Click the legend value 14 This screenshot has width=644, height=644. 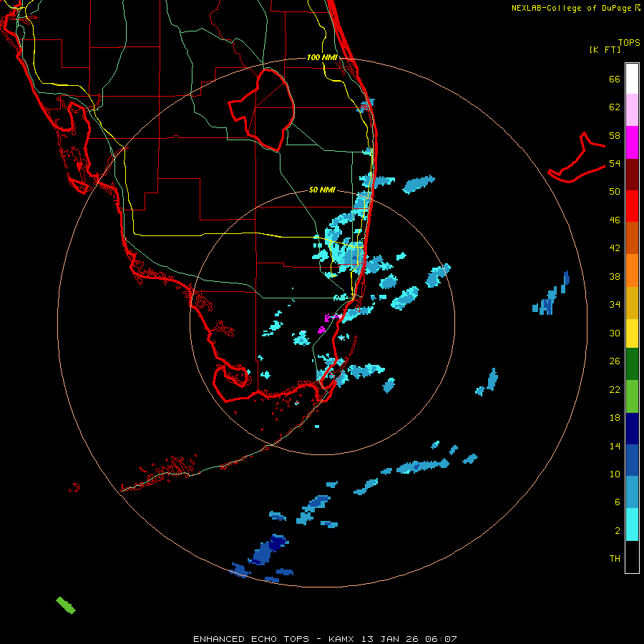615,446
